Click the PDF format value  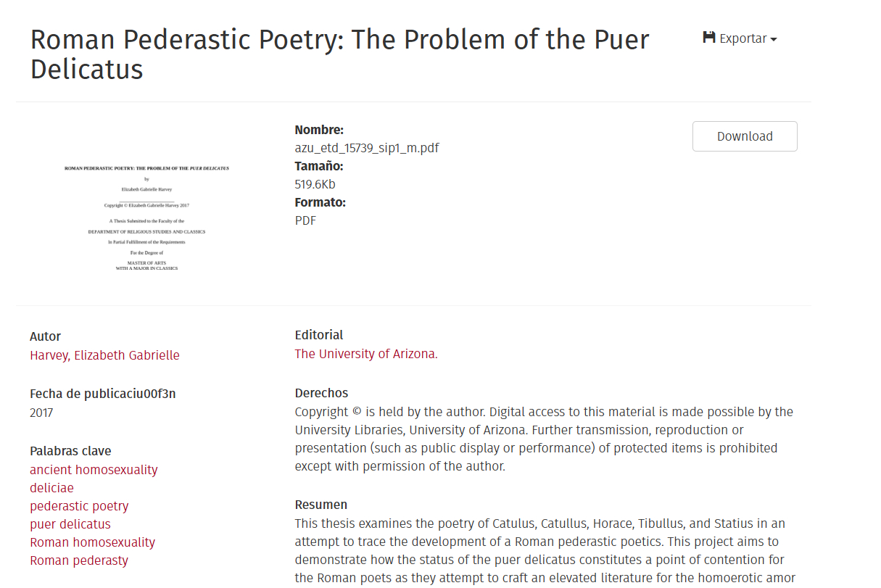[305, 220]
